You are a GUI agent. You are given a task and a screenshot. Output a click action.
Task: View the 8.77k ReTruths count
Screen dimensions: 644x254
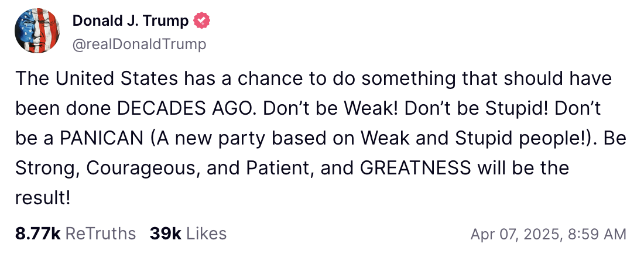(38, 234)
